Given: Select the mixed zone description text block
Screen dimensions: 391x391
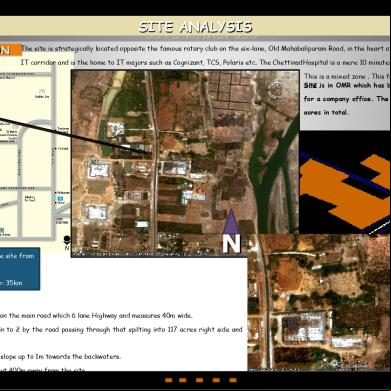Looking at the screenshot, I should [347, 94].
